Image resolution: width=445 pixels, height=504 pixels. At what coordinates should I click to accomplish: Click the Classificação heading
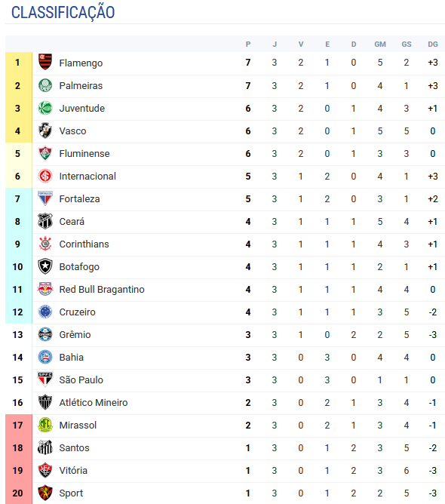[x=63, y=12]
